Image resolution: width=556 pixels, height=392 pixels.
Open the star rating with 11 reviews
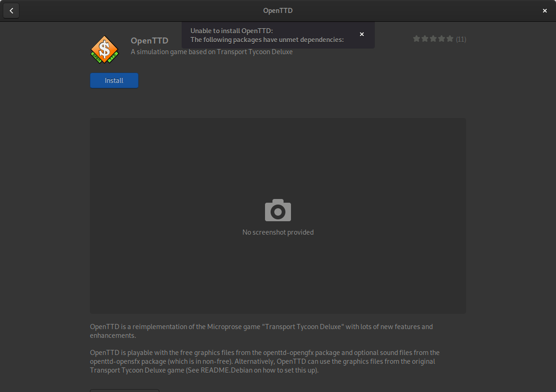click(x=439, y=39)
